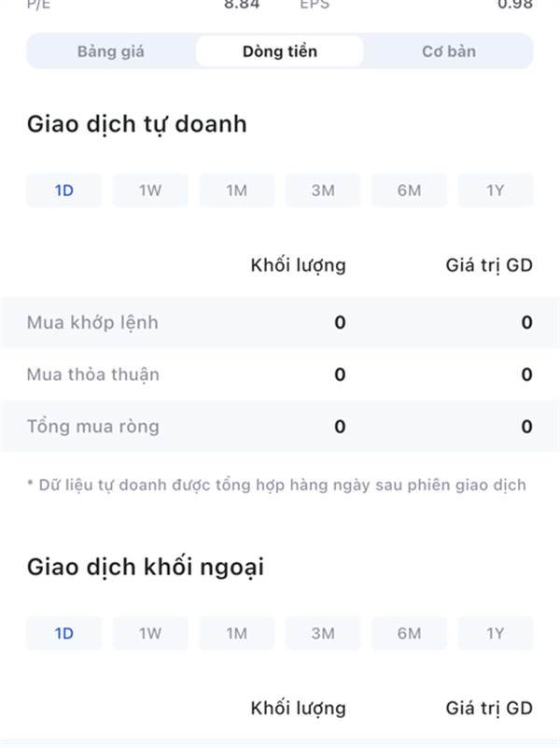This screenshot has width=560, height=747.
Task: Switch to the Bảng giá tab
Action: coord(111,51)
